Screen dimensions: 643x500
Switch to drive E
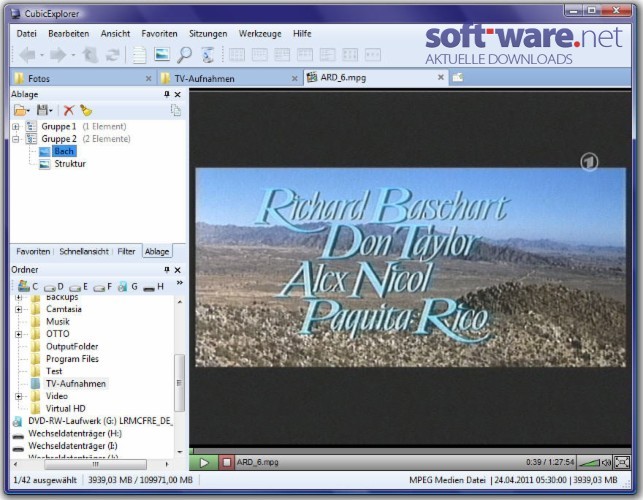[x=79, y=287]
